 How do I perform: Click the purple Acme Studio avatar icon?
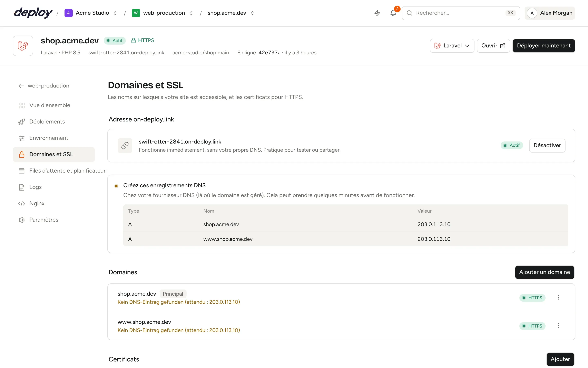[x=68, y=13]
